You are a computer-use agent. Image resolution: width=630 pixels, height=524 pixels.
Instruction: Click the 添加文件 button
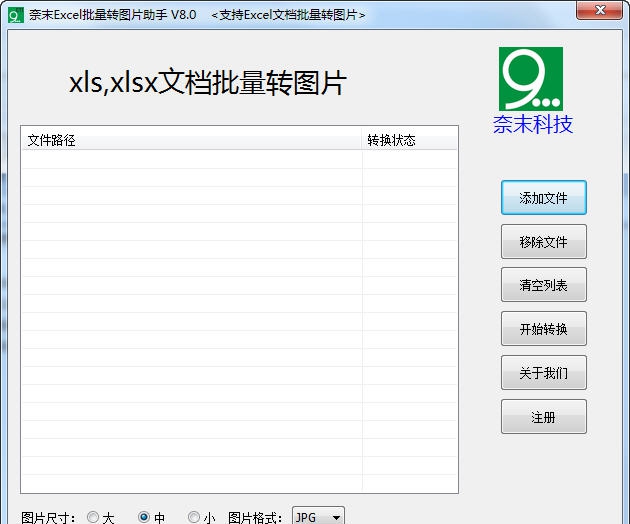544,198
